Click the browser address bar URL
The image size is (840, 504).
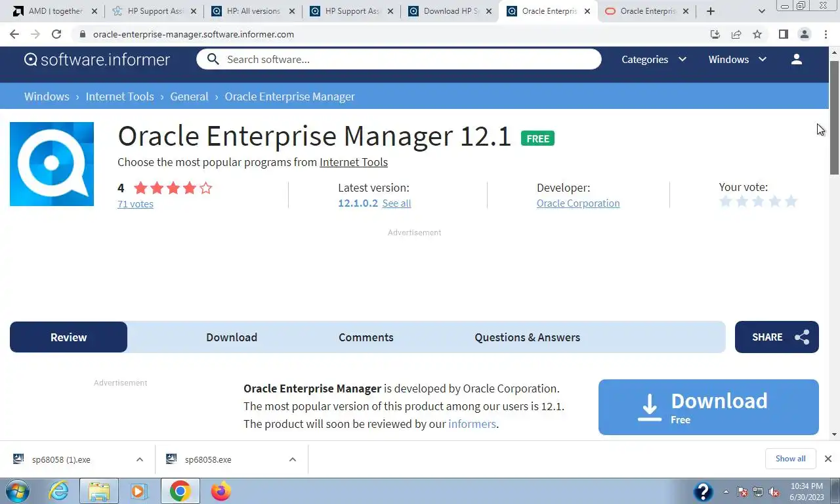coord(194,34)
